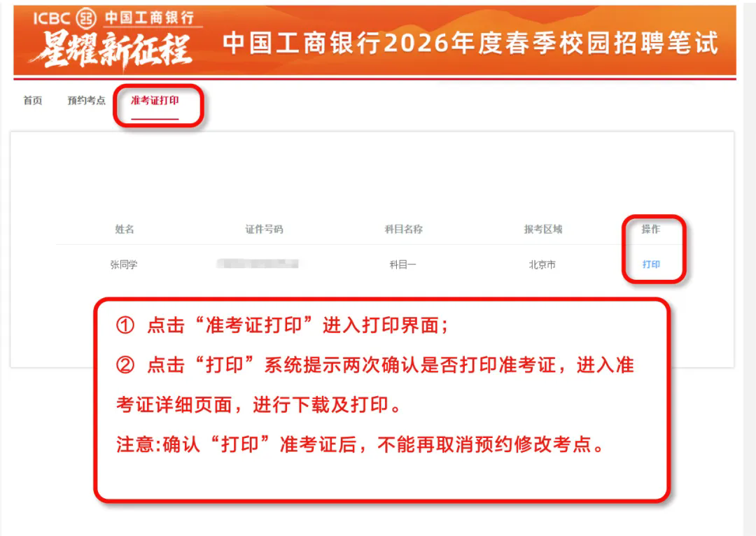Click the circled number ① instruction marker
Screen dimensions: 756x536
coord(125,325)
